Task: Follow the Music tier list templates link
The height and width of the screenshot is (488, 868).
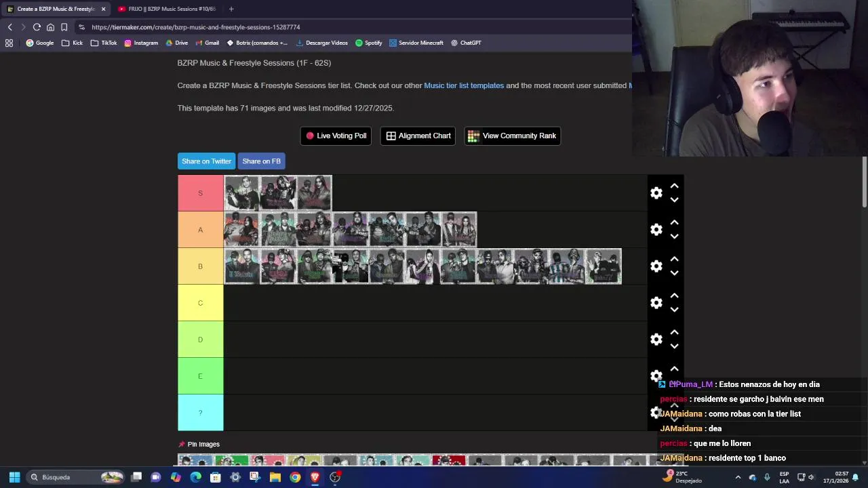Action: pos(464,85)
